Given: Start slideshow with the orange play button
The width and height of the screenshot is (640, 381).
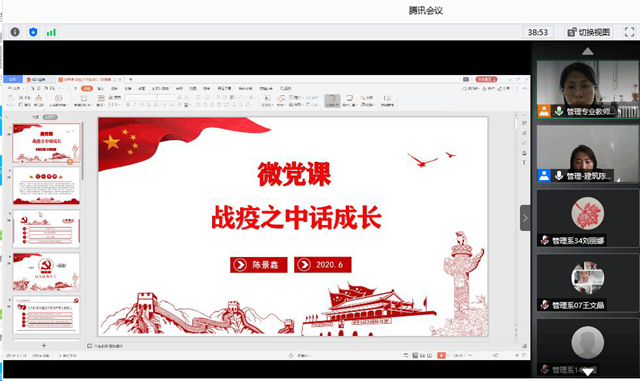Looking at the screenshot, I should (441, 355).
